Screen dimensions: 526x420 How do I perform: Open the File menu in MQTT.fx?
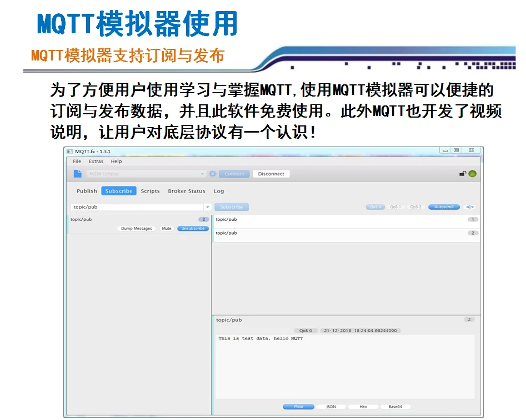pos(77,161)
